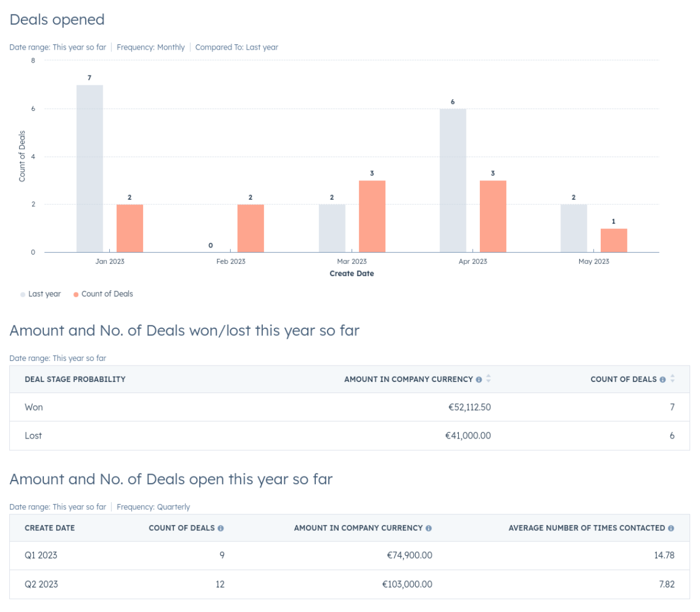Open the 'Amount and No. of Deals won/lost' report title

pos(184,331)
